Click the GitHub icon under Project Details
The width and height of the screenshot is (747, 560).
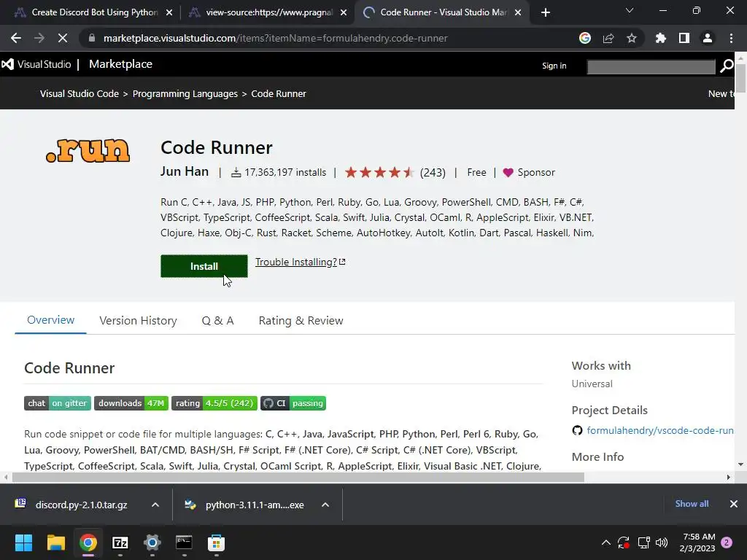(x=578, y=430)
